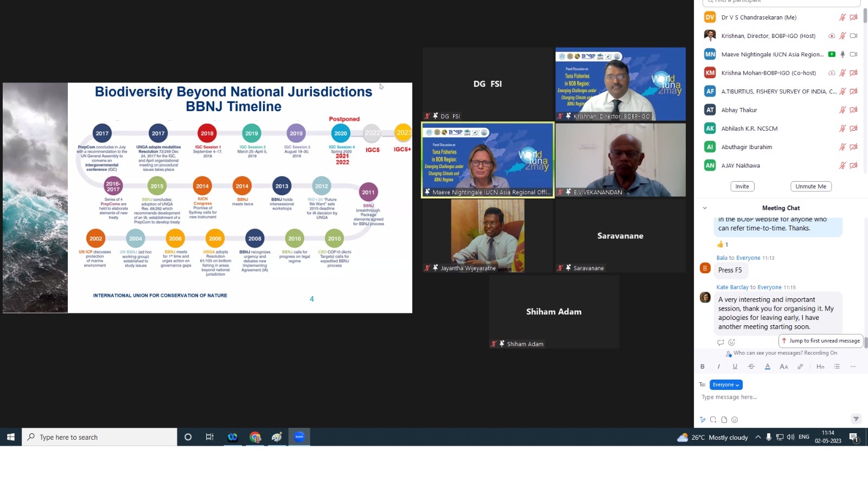Select Jayantha Wijeyaratne video tile
This screenshot has width=868, height=488.
(x=488, y=235)
